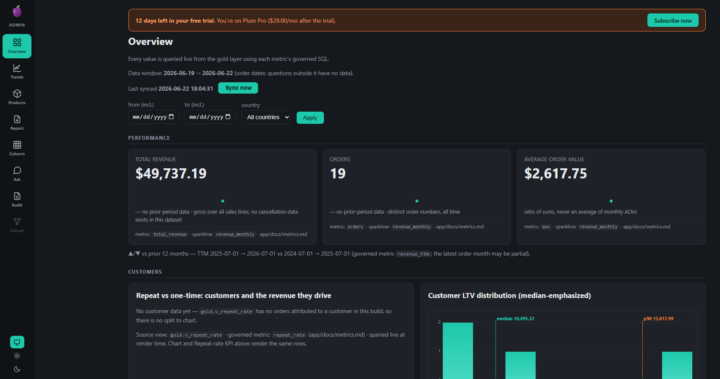Image resolution: width=720 pixels, height=379 pixels.
Task: Click the total_revenue metric tag
Action: [170, 234]
